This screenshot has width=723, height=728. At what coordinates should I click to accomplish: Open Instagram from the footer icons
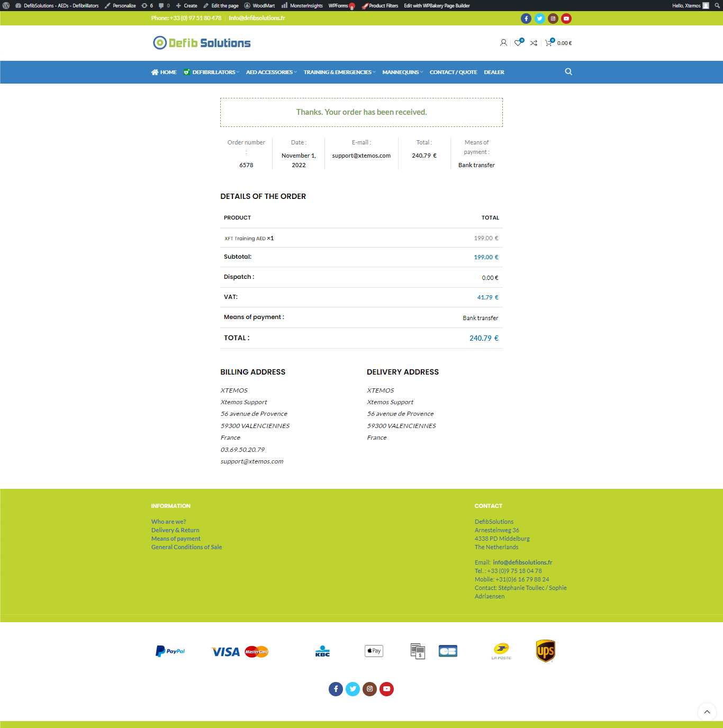point(370,689)
